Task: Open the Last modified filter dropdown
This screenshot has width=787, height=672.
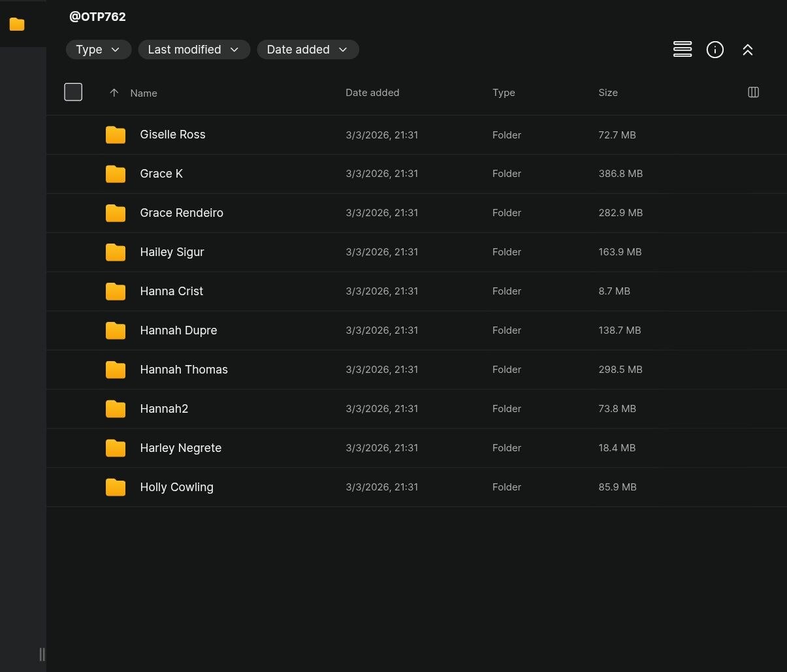Action: point(193,50)
